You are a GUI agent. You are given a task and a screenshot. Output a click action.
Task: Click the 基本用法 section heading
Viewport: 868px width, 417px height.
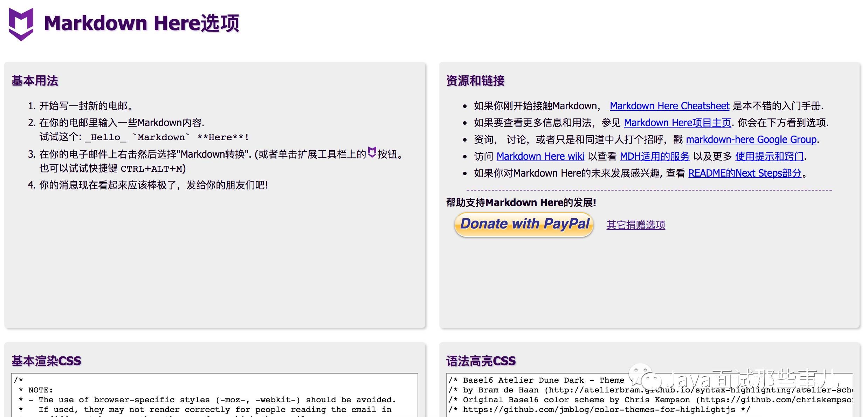(x=35, y=81)
